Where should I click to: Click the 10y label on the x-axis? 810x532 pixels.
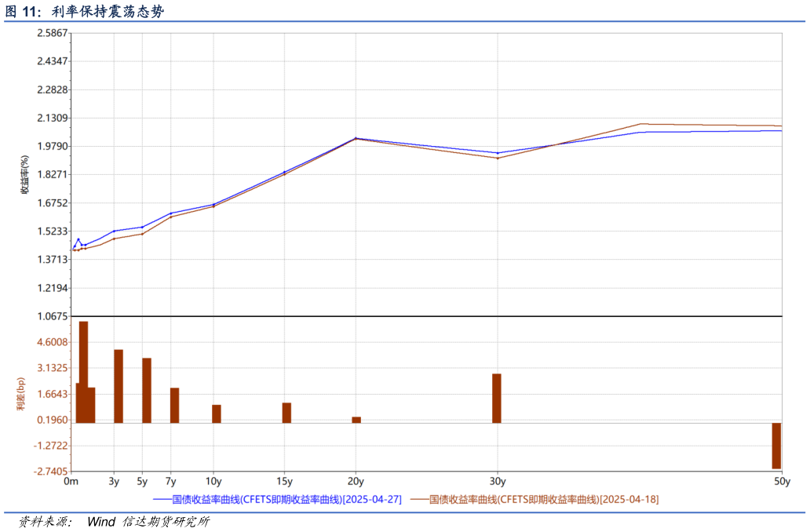[213, 481]
